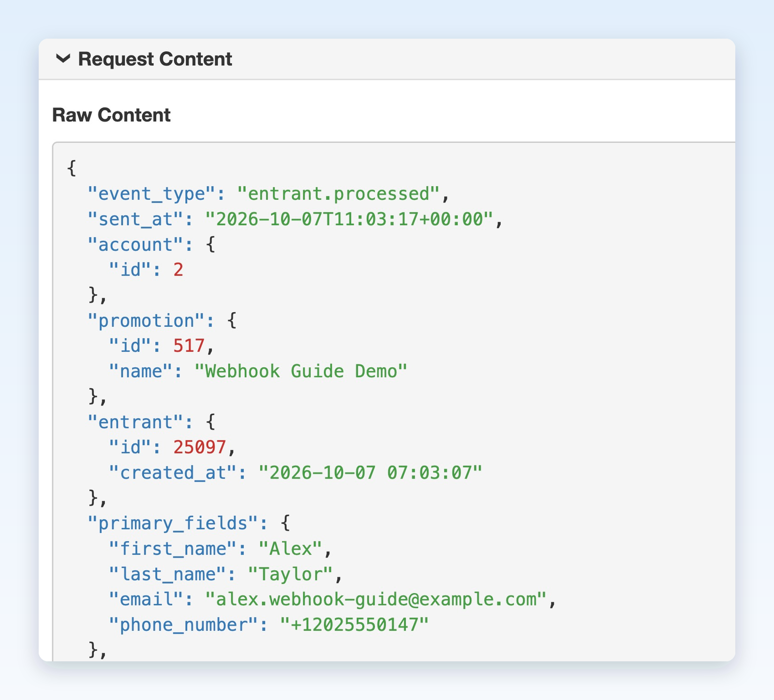This screenshot has width=774, height=700.
Task: Click the "+12025550147" phone value
Action: pyautogui.click(x=355, y=625)
